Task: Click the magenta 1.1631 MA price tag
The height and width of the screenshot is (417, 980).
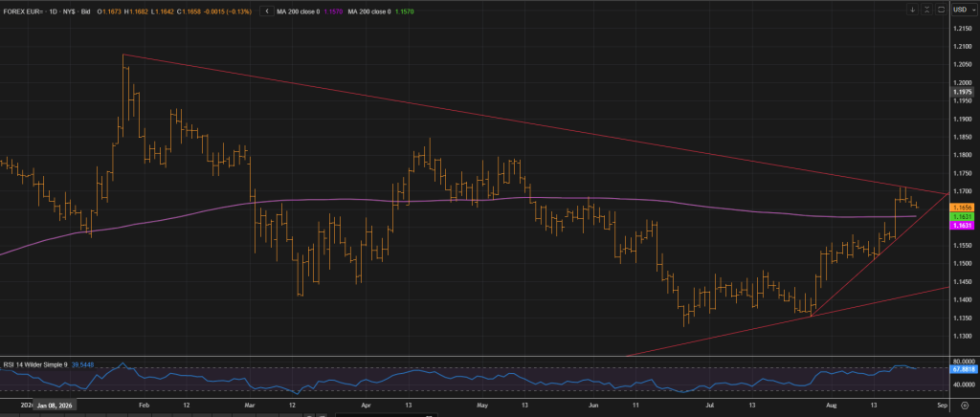Action: point(962,226)
